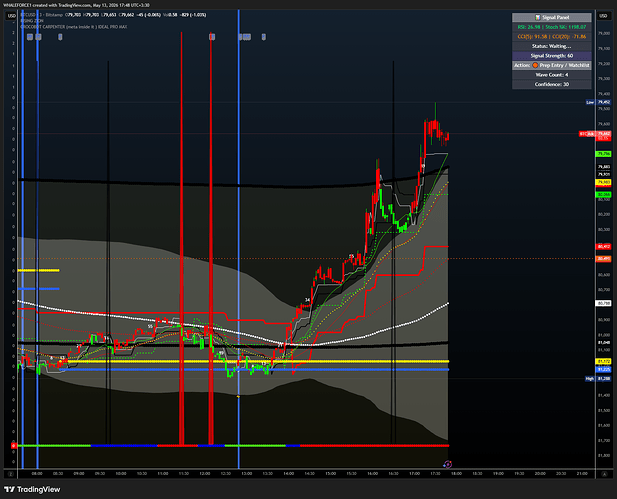Viewport: 617px width, 499px height.
Task: Click the CCI(5) and CCI(20) readout row
Action: tap(552, 37)
